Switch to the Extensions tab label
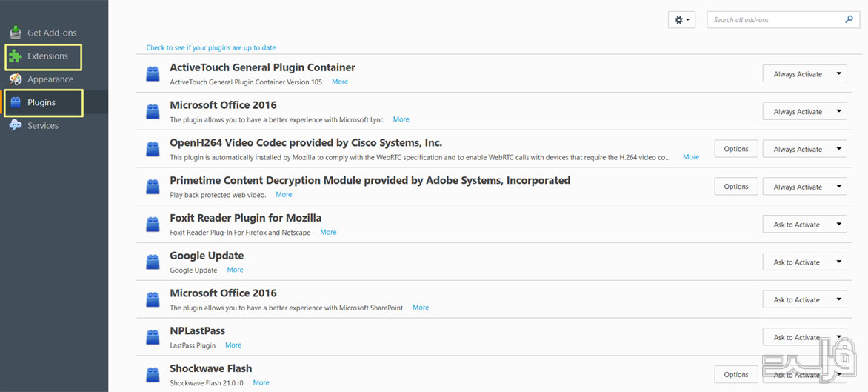This screenshot has width=868, height=392. tap(47, 56)
